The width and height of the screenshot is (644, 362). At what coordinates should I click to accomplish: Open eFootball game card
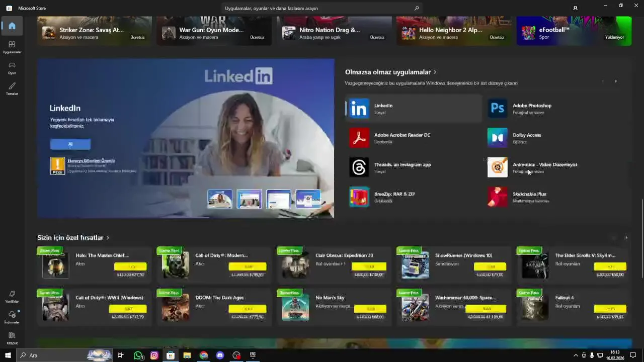coord(574,31)
